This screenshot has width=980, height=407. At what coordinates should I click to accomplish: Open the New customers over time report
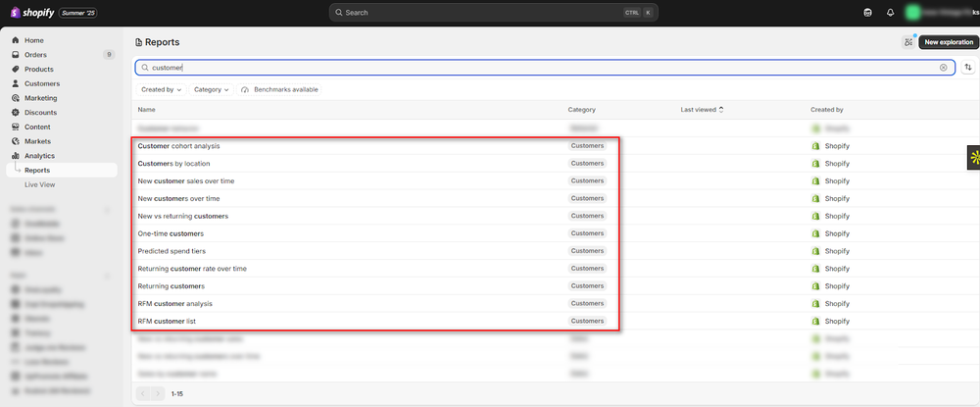[x=178, y=198]
